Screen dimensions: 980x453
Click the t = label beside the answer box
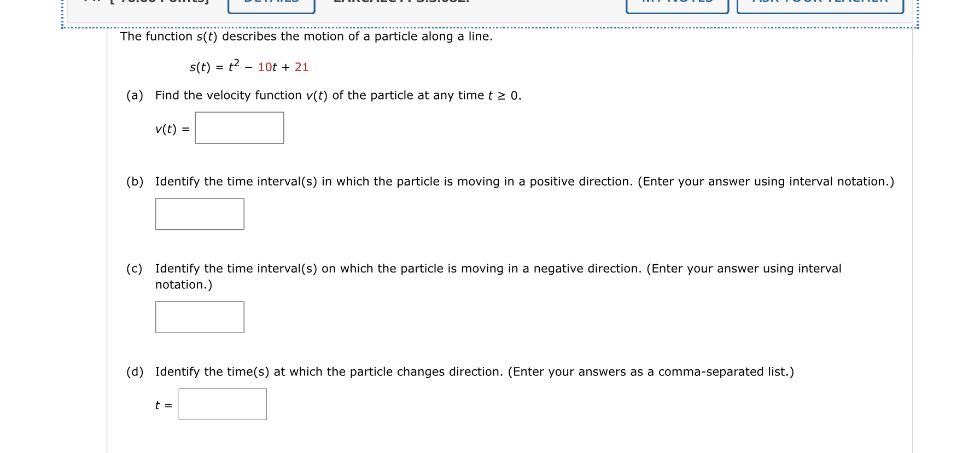click(x=162, y=404)
